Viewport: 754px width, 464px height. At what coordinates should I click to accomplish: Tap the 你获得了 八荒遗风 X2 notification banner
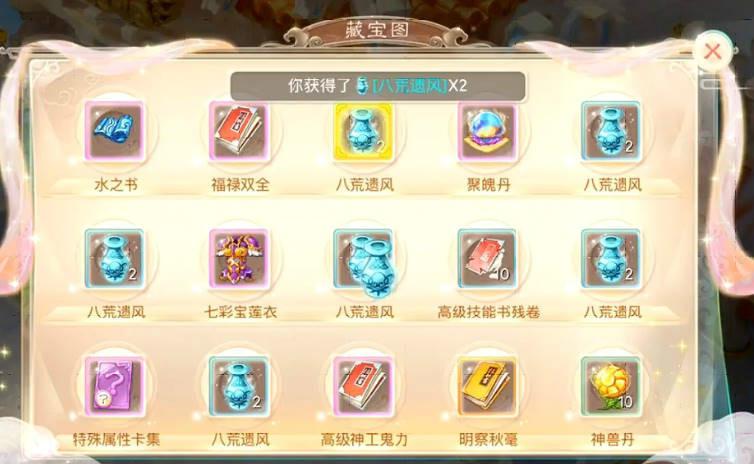(x=377, y=86)
